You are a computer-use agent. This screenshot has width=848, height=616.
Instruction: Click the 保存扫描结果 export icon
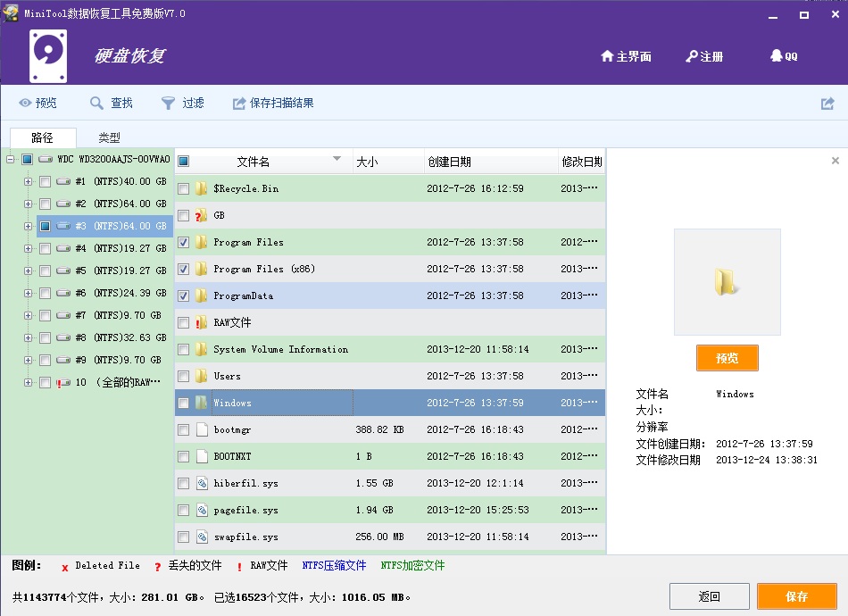tap(239, 104)
